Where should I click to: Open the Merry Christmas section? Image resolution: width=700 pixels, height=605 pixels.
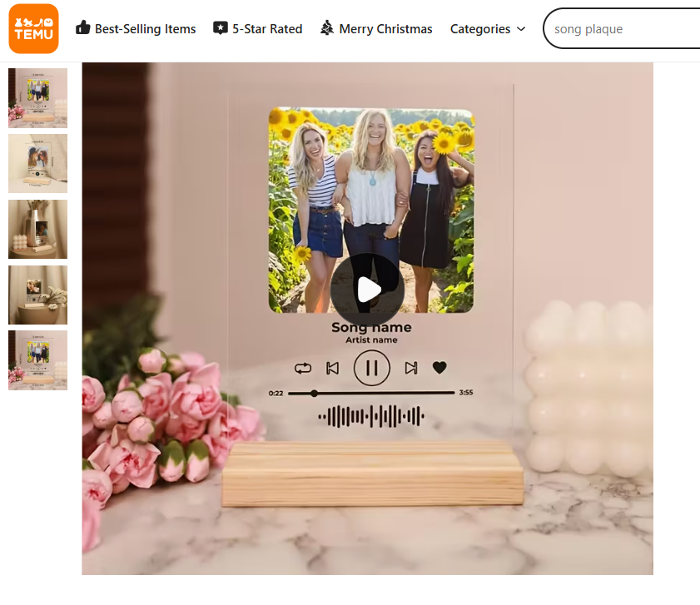[x=376, y=28]
